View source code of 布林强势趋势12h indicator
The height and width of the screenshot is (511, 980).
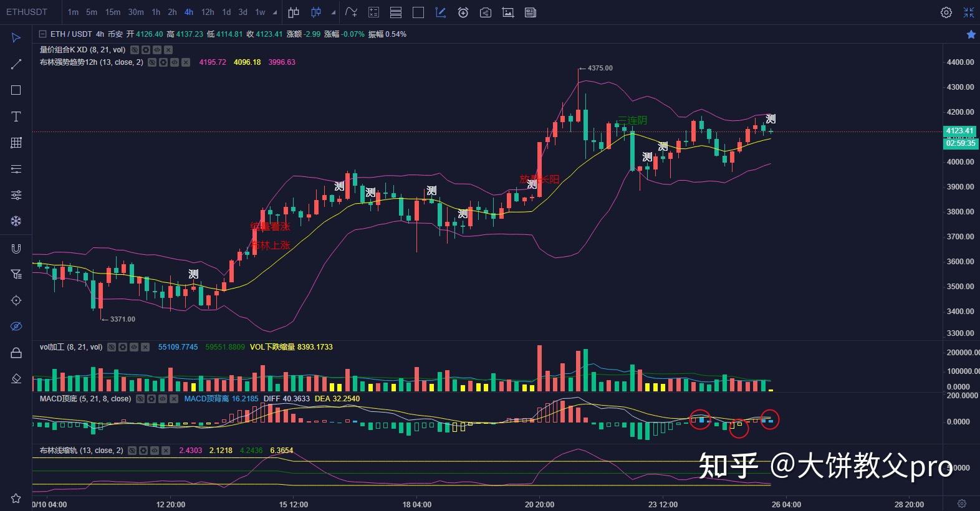click(175, 62)
